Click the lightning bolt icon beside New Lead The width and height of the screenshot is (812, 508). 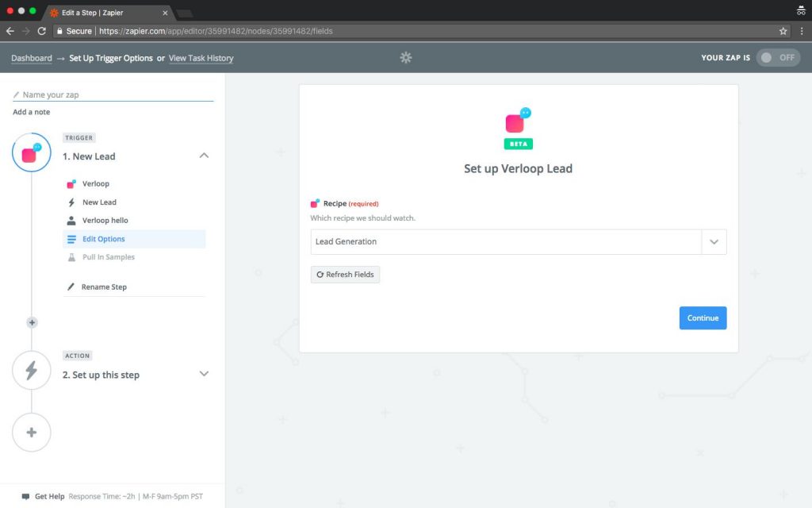71,202
